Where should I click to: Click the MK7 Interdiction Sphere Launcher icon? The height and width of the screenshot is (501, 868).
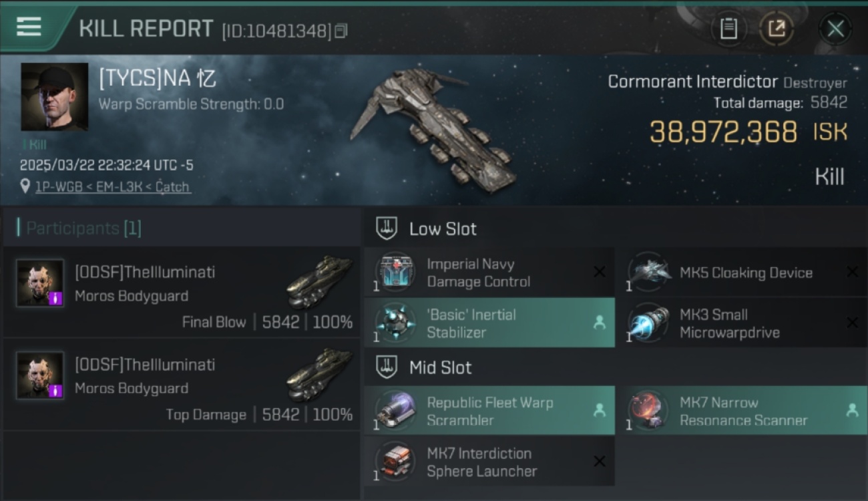pyautogui.click(x=395, y=462)
